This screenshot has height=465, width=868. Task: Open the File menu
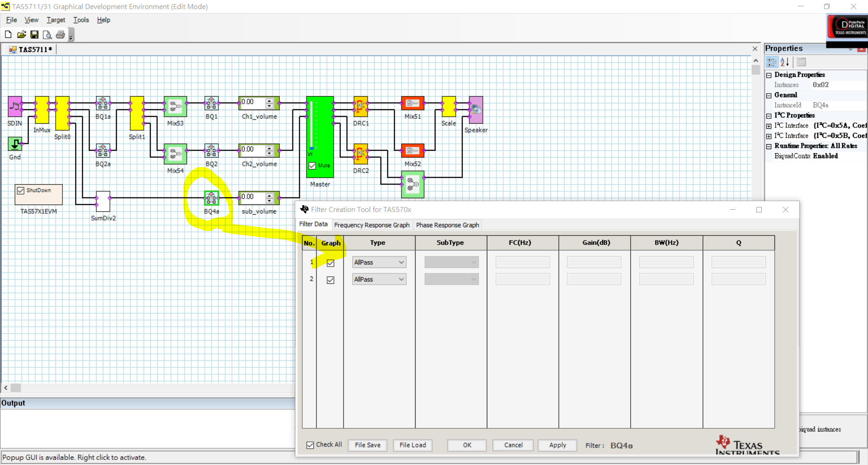tap(11, 20)
